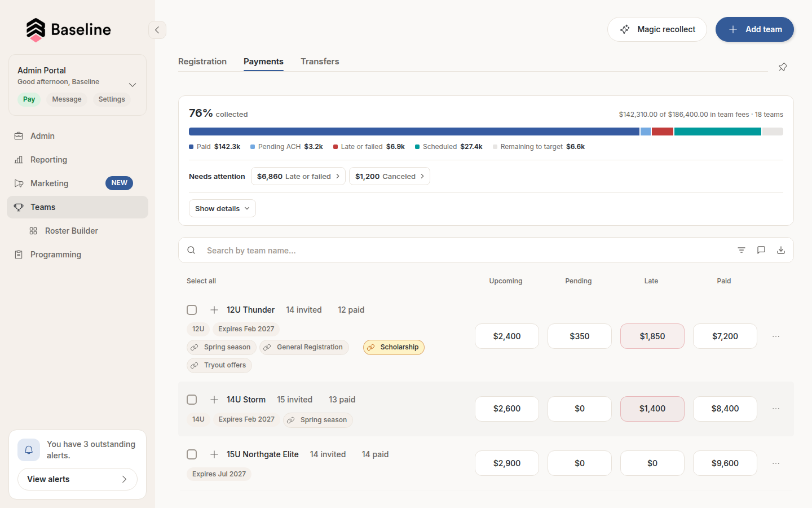Check the 15U Northgate Elite checkbox
This screenshot has width=812, height=508.
tap(192, 454)
